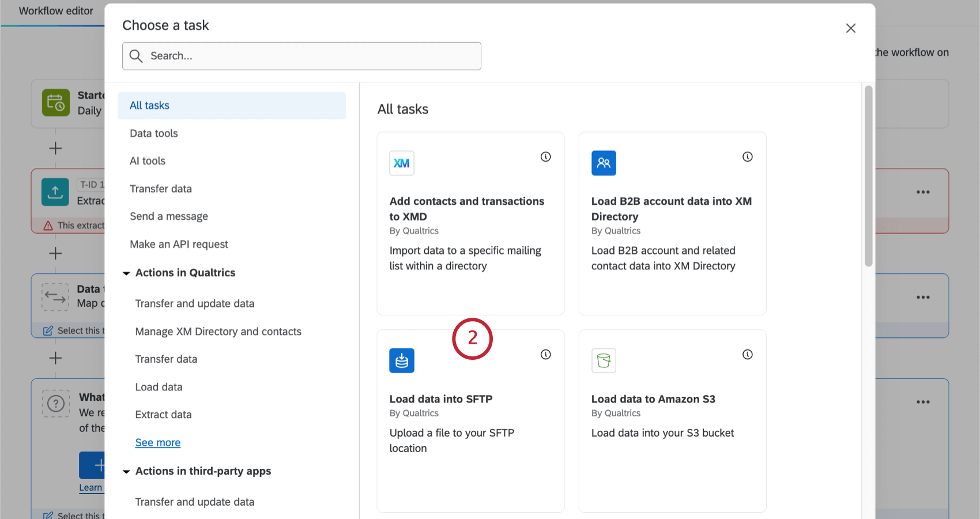This screenshot has height=519, width=980.
Task: Click the blue Load data into SFTP icon
Action: (x=402, y=360)
